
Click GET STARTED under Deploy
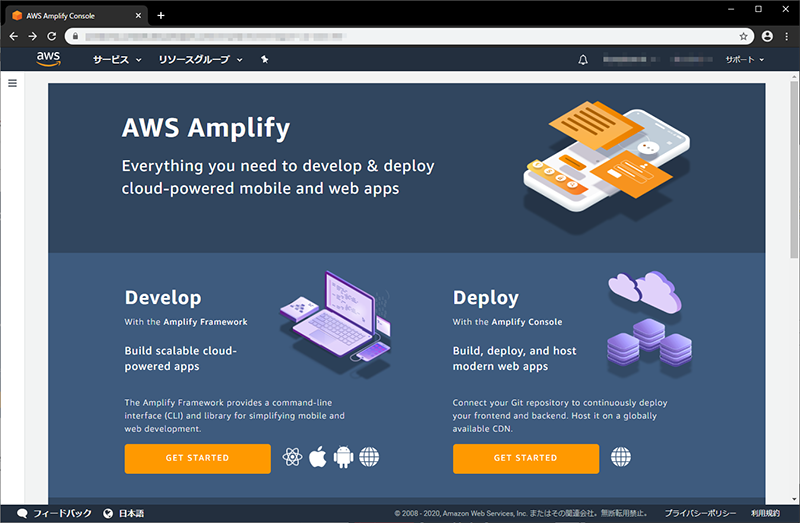[526, 458]
